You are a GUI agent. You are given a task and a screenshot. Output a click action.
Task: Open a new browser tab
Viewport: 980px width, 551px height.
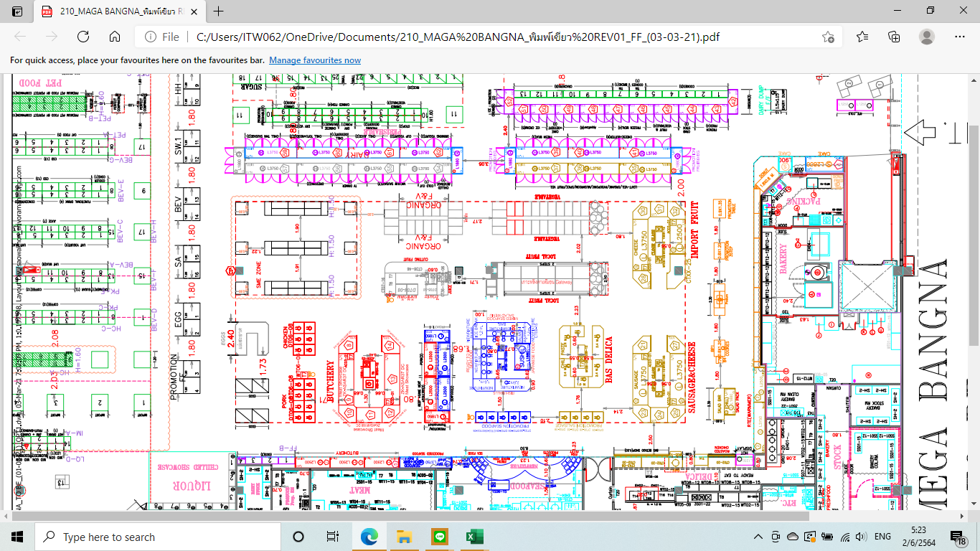[219, 11]
